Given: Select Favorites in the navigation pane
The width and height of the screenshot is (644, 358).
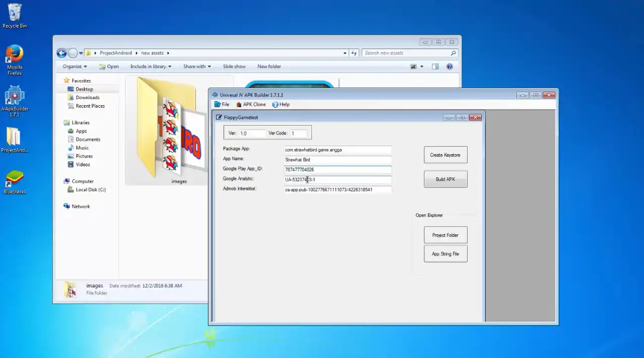Looking at the screenshot, I should click(x=81, y=81).
